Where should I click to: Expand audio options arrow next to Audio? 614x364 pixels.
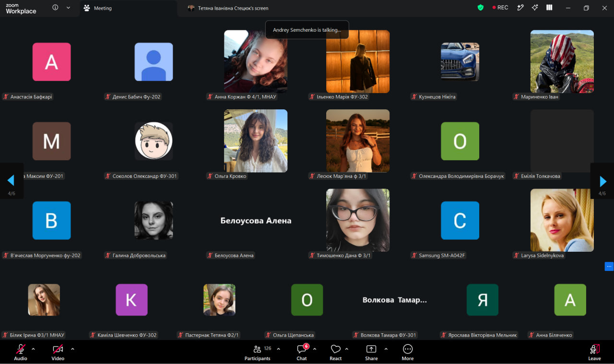33,349
